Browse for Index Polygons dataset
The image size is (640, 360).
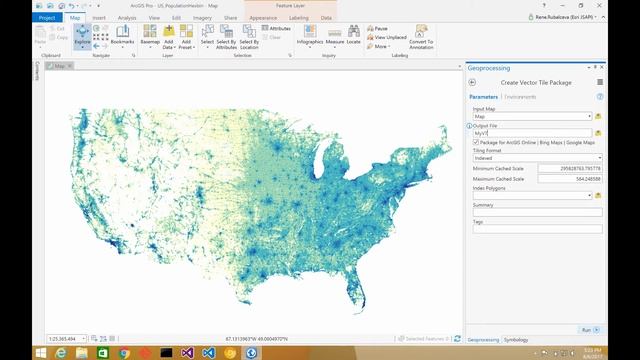tap(598, 196)
